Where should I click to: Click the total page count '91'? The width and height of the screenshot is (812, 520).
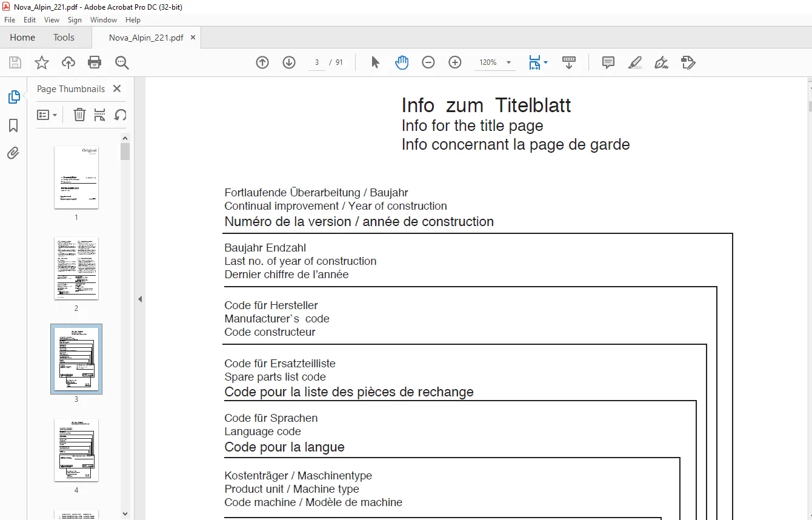click(339, 62)
